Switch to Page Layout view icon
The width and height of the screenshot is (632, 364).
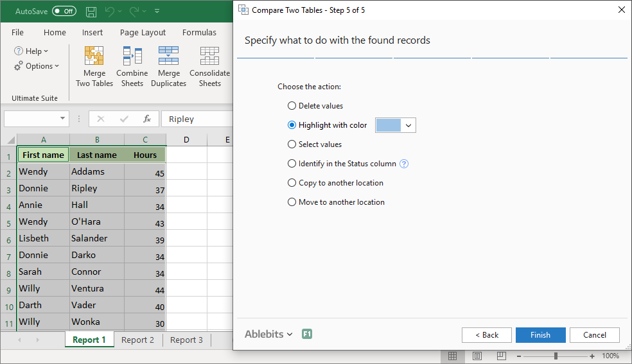[477, 356]
